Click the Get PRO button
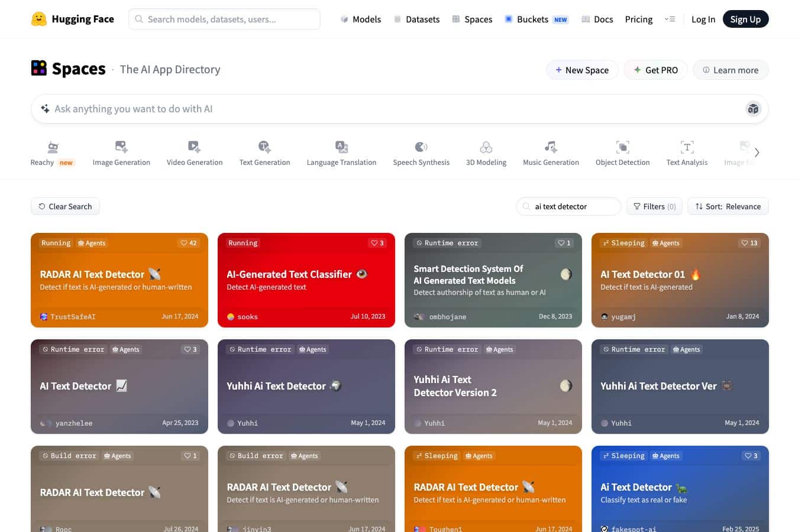Screen dimensions: 808x532 (x=655, y=70)
